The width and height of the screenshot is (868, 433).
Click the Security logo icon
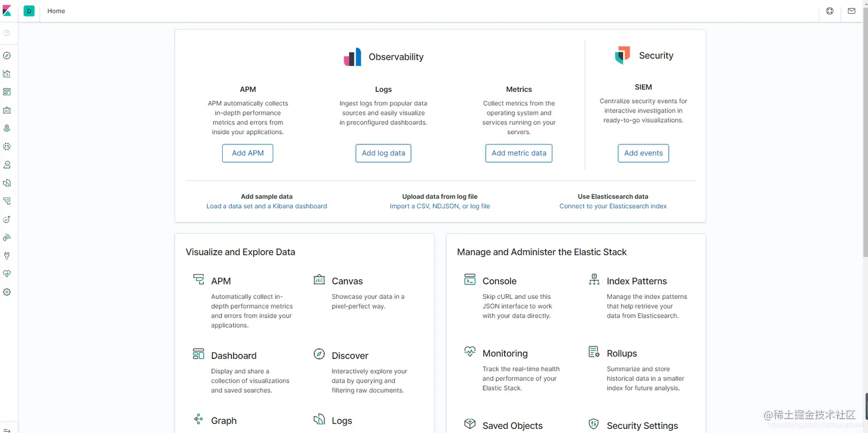click(622, 55)
